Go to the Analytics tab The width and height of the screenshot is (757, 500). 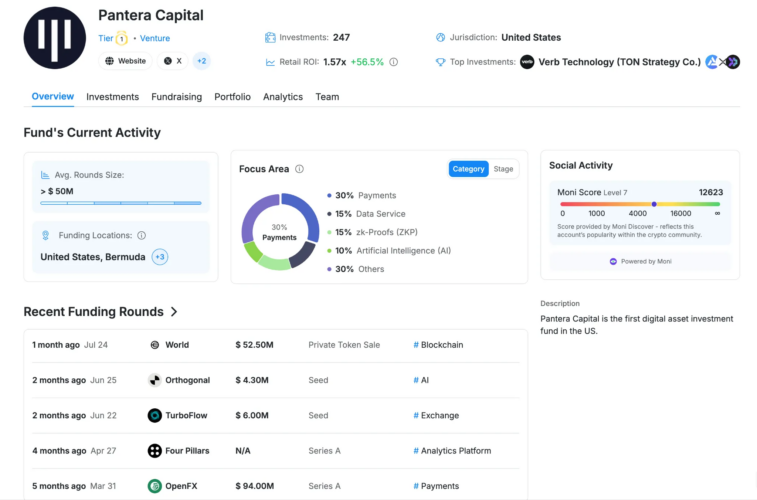[283, 97]
